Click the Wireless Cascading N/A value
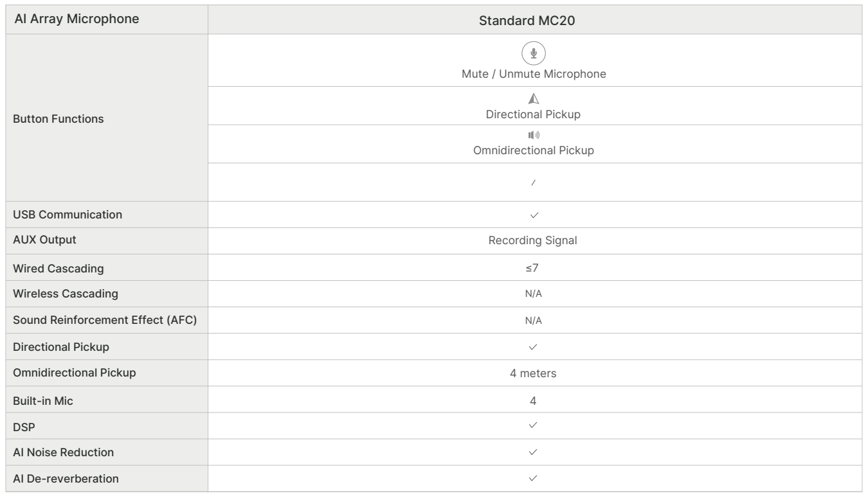This screenshot has height=498, width=868. click(x=534, y=294)
